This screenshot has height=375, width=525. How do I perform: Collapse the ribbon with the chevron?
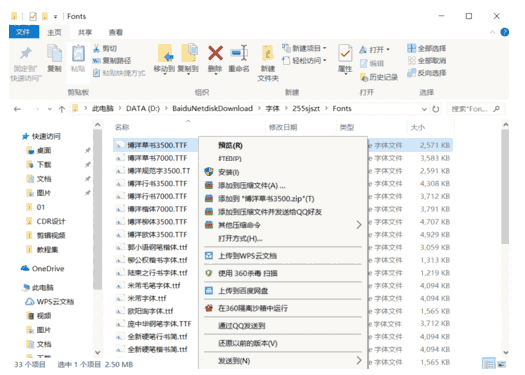pyautogui.click(x=492, y=32)
